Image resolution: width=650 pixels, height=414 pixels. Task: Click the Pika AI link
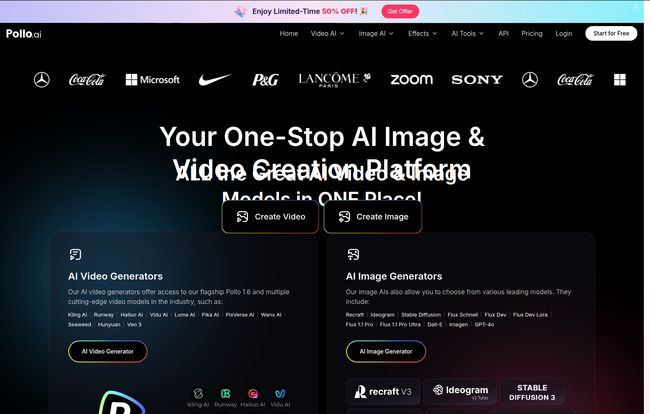pos(210,315)
